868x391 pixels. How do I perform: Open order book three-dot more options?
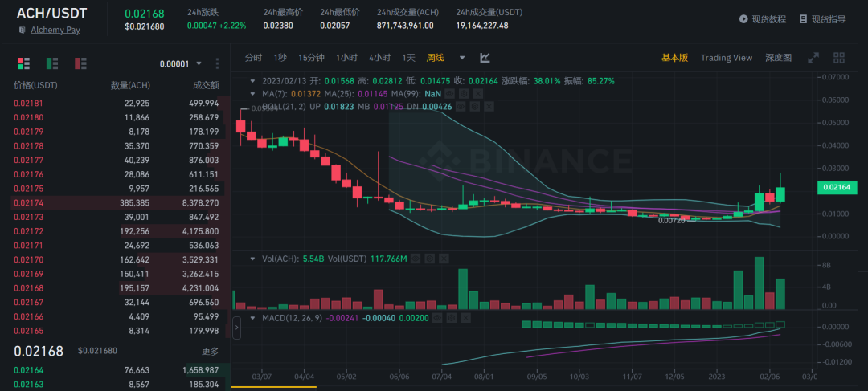[217, 63]
